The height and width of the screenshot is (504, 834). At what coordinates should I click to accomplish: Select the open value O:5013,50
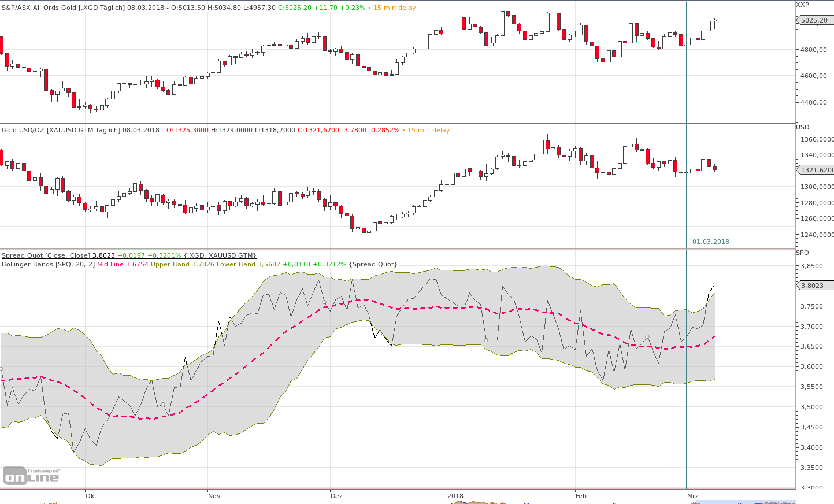coord(187,8)
